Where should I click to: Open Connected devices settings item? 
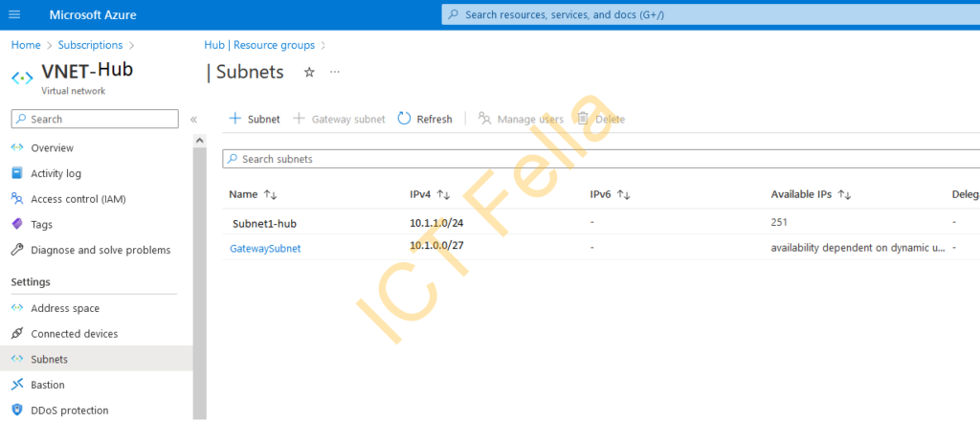point(75,334)
